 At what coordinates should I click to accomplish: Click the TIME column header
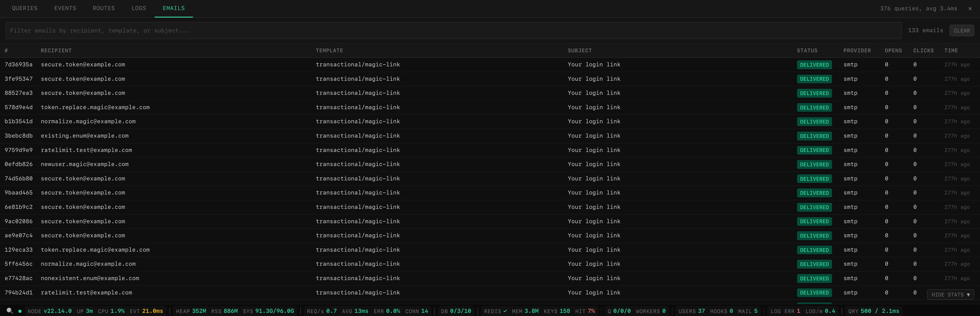tap(951, 51)
